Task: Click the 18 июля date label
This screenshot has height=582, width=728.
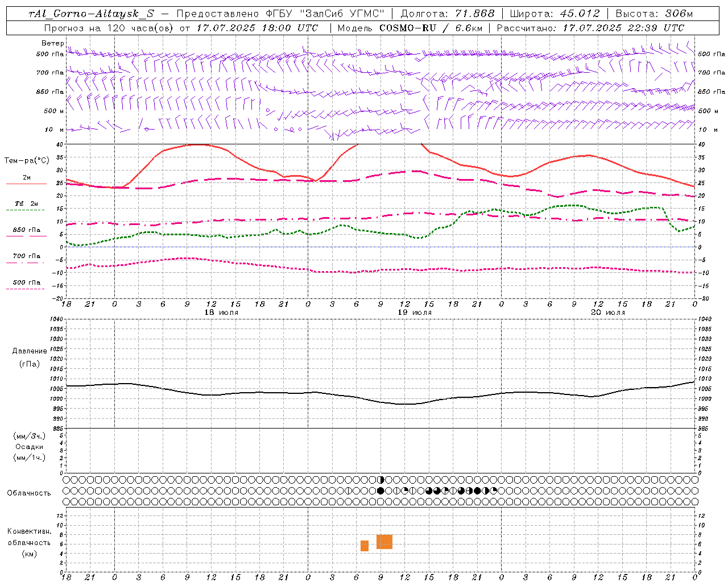Action: pyautogui.click(x=221, y=313)
